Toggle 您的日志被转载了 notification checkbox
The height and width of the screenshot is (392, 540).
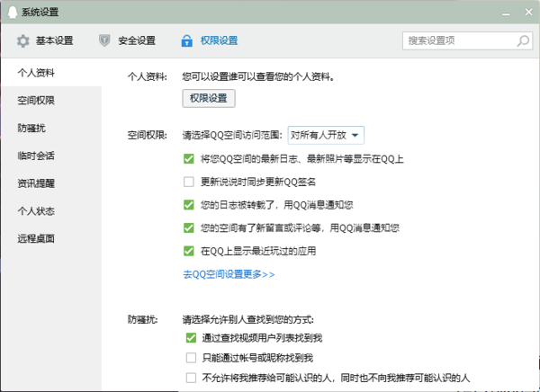pyautogui.click(x=189, y=205)
